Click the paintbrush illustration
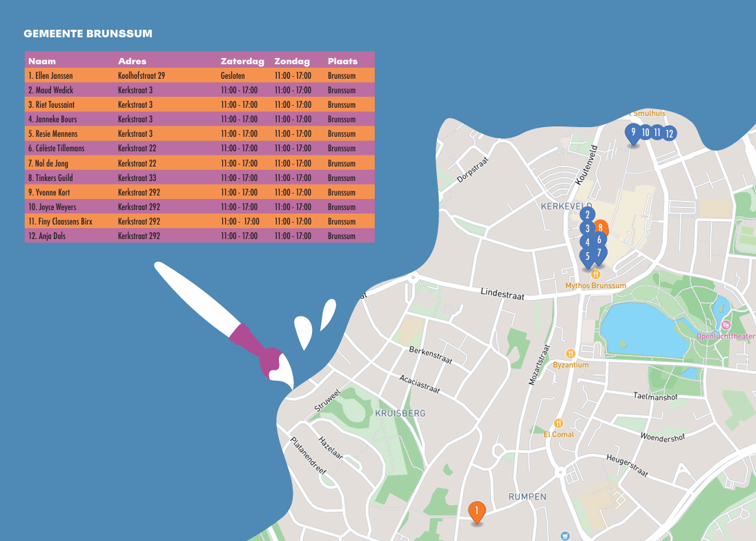Image resolution: width=756 pixels, height=541 pixels. tap(224, 326)
